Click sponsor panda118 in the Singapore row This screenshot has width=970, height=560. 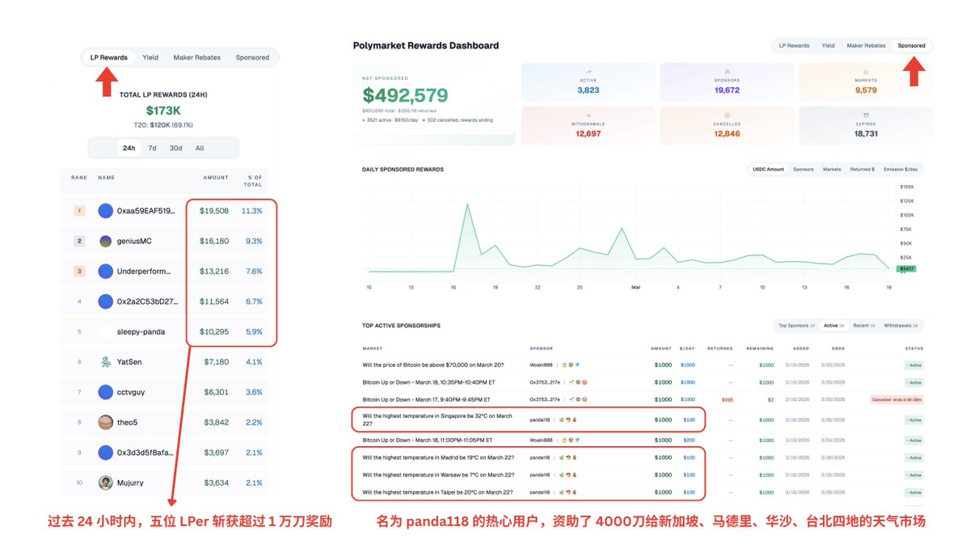pyautogui.click(x=540, y=420)
